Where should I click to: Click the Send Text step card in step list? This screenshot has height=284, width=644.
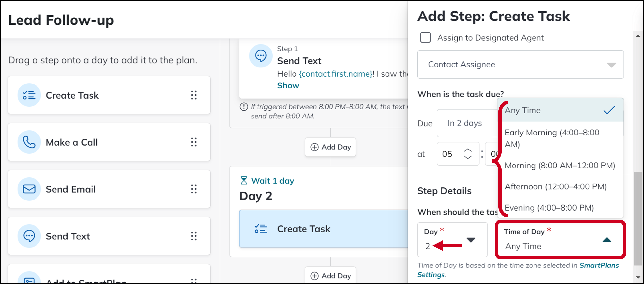[x=109, y=236]
